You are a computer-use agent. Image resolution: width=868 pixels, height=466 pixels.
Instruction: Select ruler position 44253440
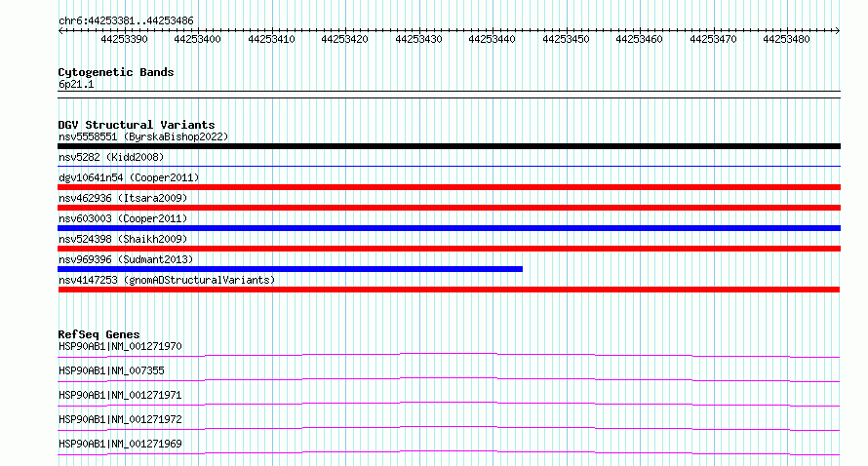(492, 39)
